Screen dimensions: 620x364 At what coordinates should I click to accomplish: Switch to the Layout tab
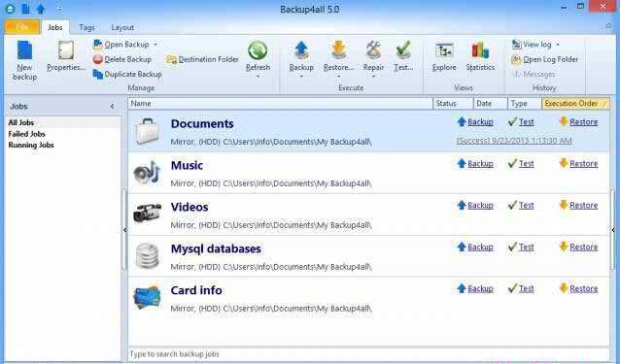(x=122, y=27)
